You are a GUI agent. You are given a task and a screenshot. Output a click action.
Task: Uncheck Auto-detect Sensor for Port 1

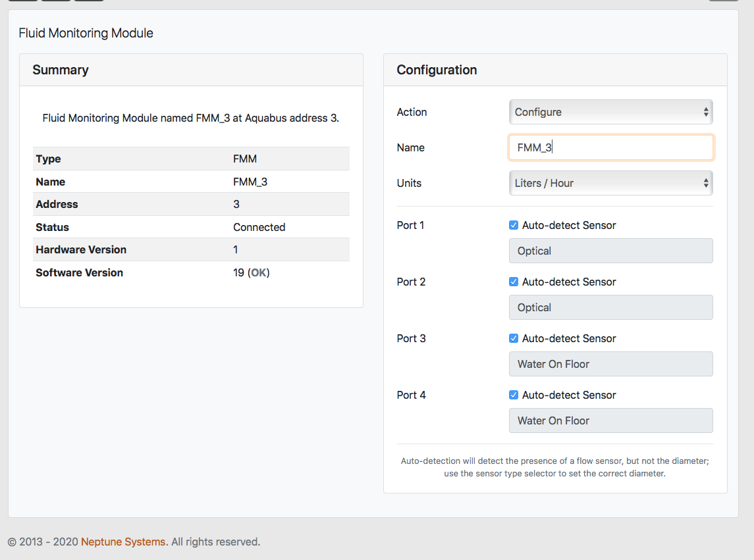click(514, 225)
